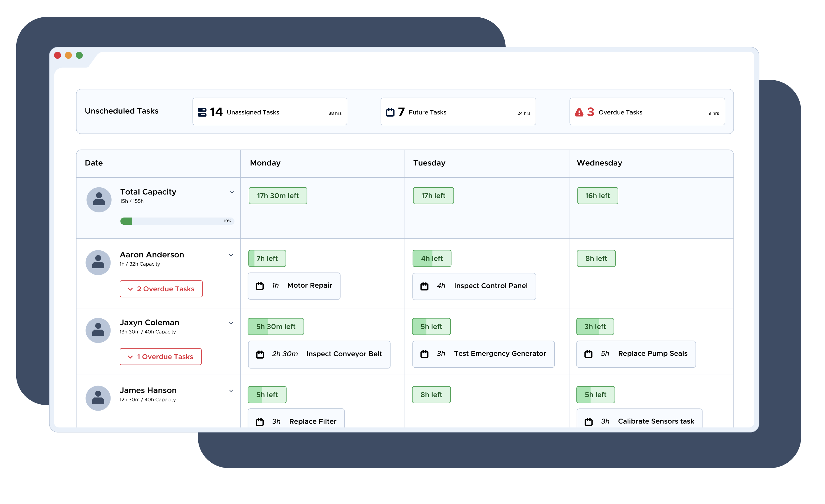825x504 pixels.
Task: Click the Total Capacity avatar icon
Action: click(99, 200)
